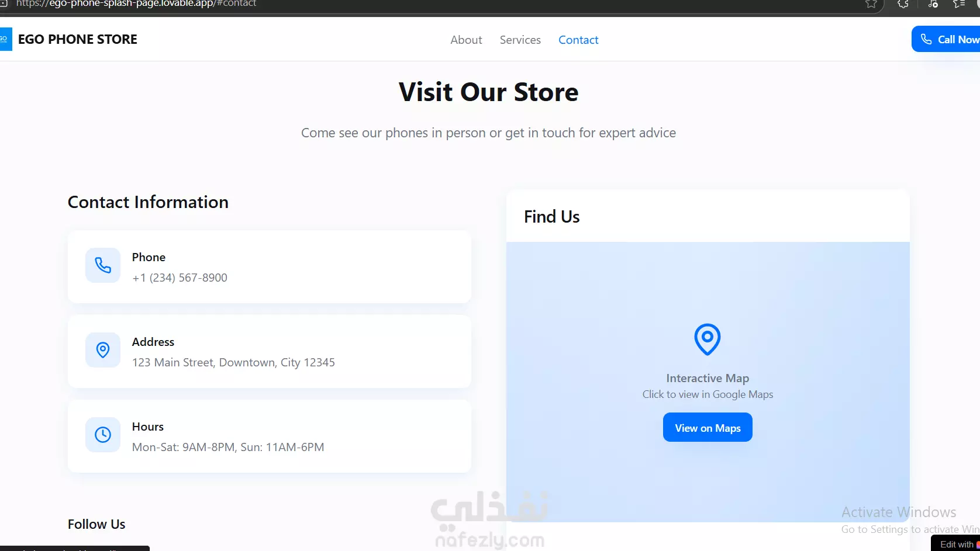
Task: Open the browser extensions puzzle icon
Action: (903, 4)
